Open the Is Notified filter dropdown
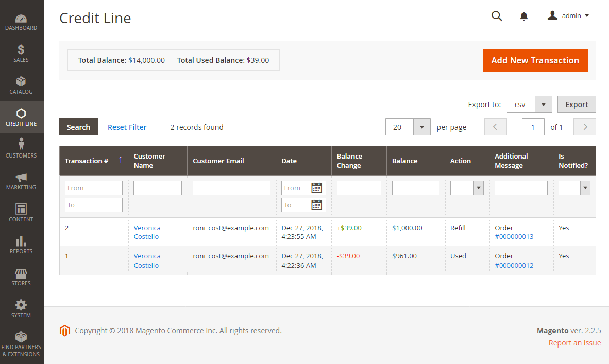The height and width of the screenshot is (364, 609). pyautogui.click(x=585, y=188)
